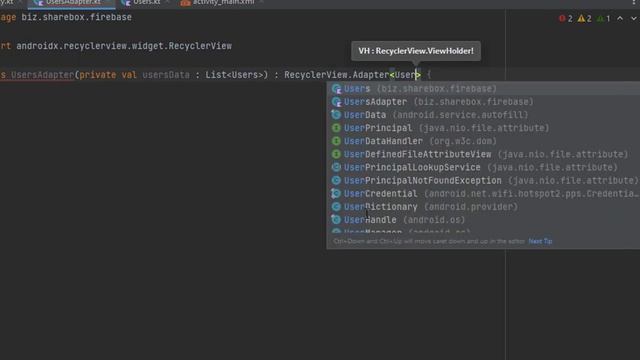Click the usersData parameter in constructor

166,75
